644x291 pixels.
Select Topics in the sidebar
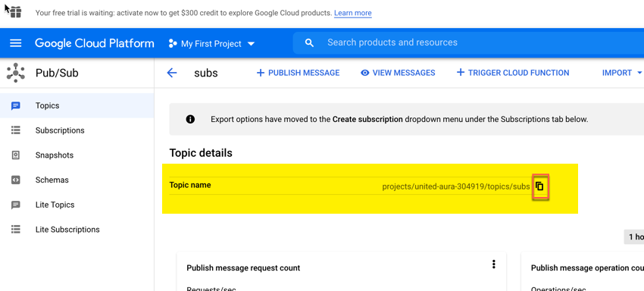click(77, 105)
